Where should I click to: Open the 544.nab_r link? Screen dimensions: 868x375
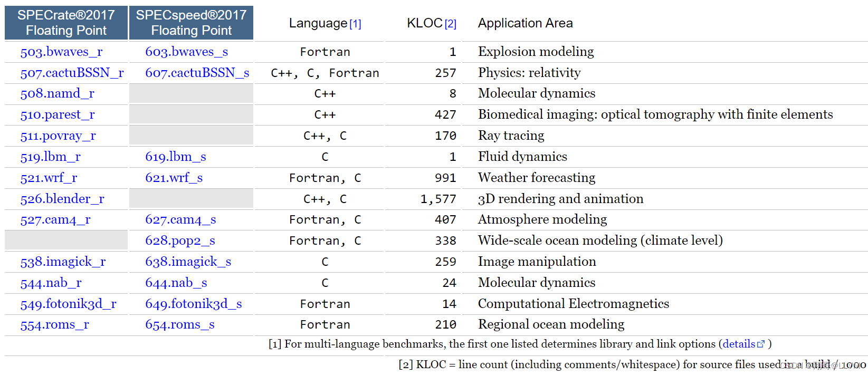pos(51,283)
